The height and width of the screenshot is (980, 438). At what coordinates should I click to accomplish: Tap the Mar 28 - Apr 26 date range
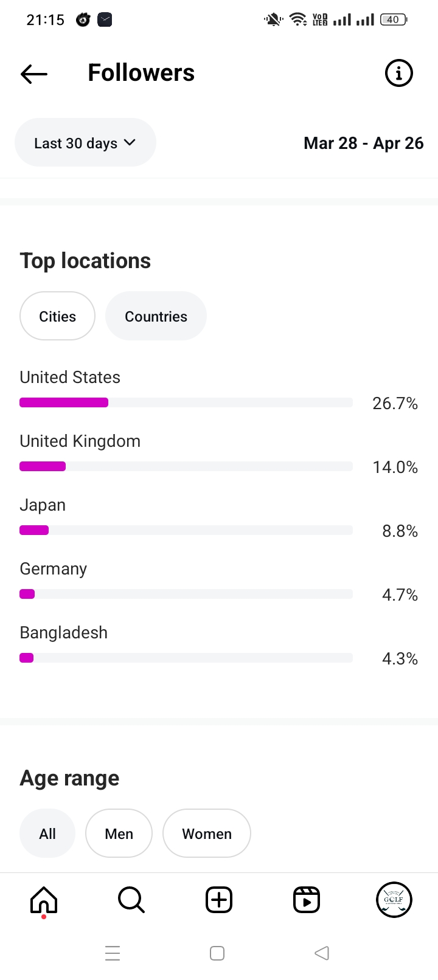click(x=363, y=143)
